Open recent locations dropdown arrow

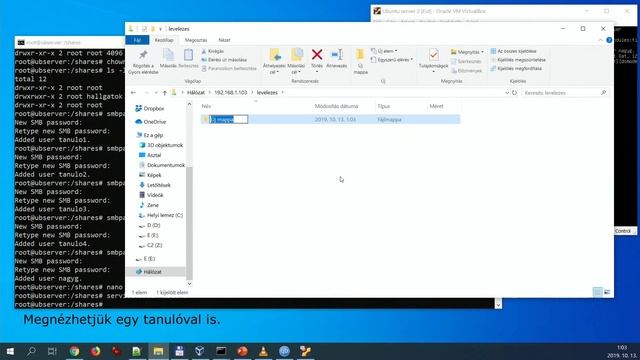click(x=156, y=93)
